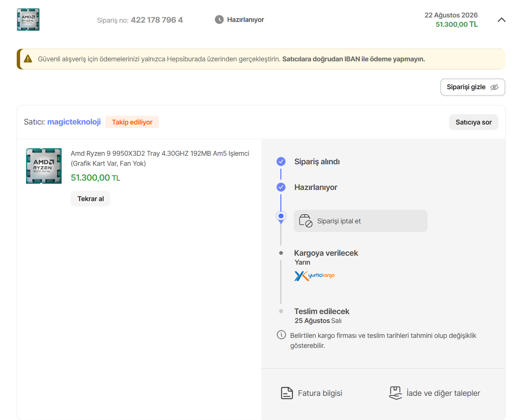Click the delivery estimate disclaimer text
513x420 pixels.
(x=383, y=340)
